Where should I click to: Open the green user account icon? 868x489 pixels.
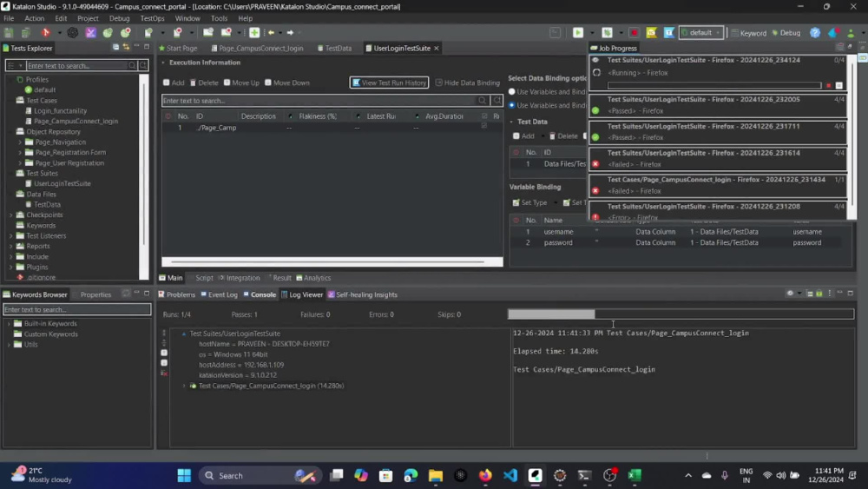tap(851, 33)
